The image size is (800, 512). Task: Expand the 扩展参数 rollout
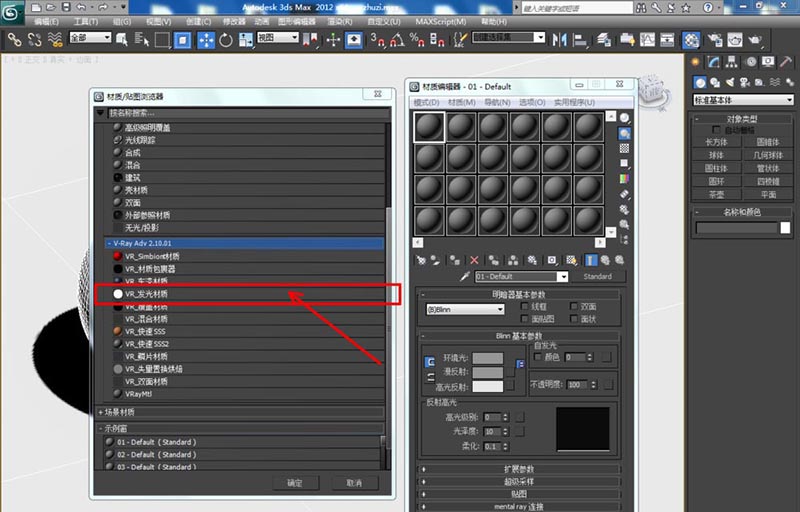click(519, 469)
